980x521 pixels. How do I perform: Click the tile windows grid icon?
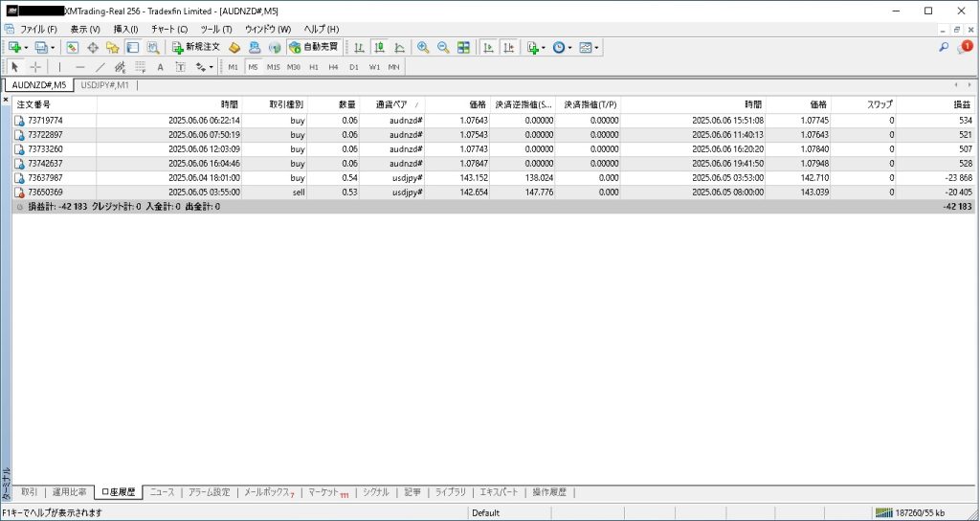(x=463, y=47)
